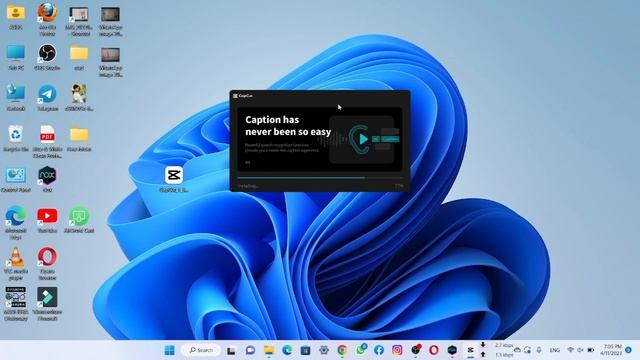Launch Telegram from the desktop
640x360 pixels.
tap(47, 94)
